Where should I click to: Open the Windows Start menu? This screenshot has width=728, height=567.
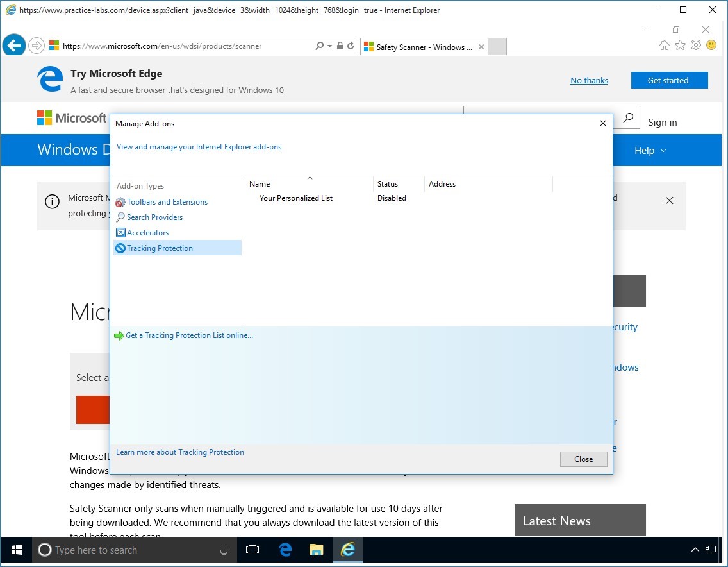point(16,550)
